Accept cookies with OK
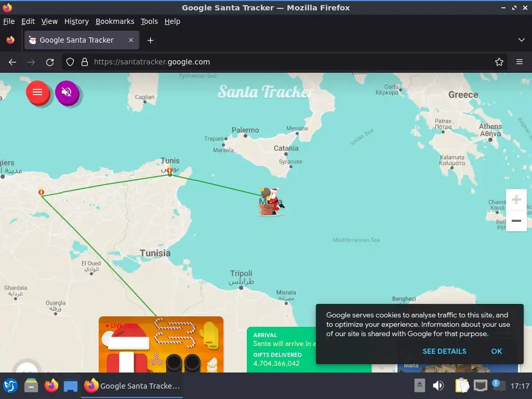The height and width of the screenshot is (399, 532). click(x=496, y=351)
